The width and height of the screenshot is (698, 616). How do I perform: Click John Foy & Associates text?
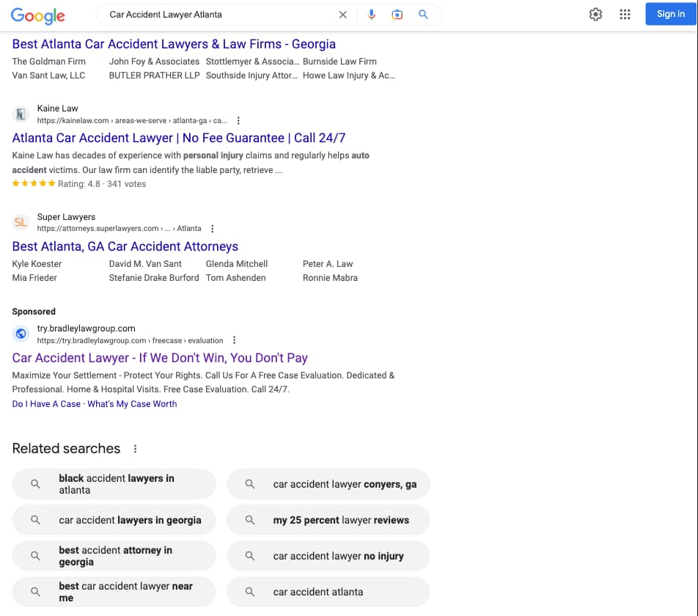pyautogui.click(x=154, y=62)
